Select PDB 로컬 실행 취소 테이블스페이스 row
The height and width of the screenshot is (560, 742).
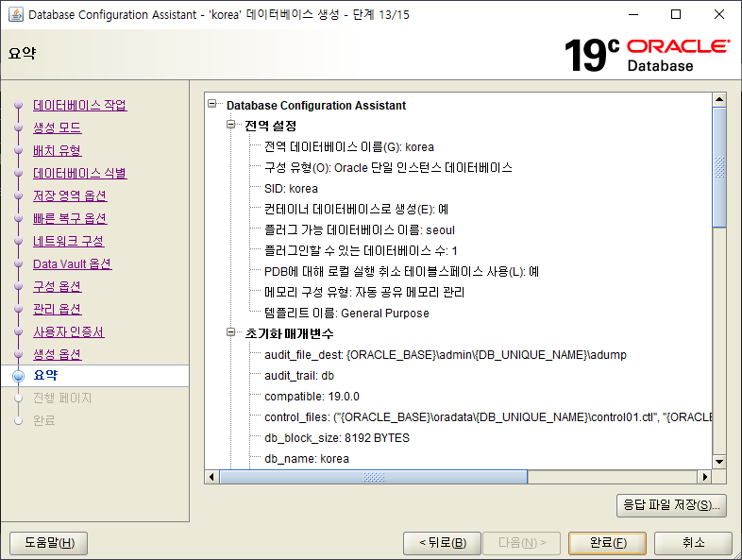(x=401, y=272)
